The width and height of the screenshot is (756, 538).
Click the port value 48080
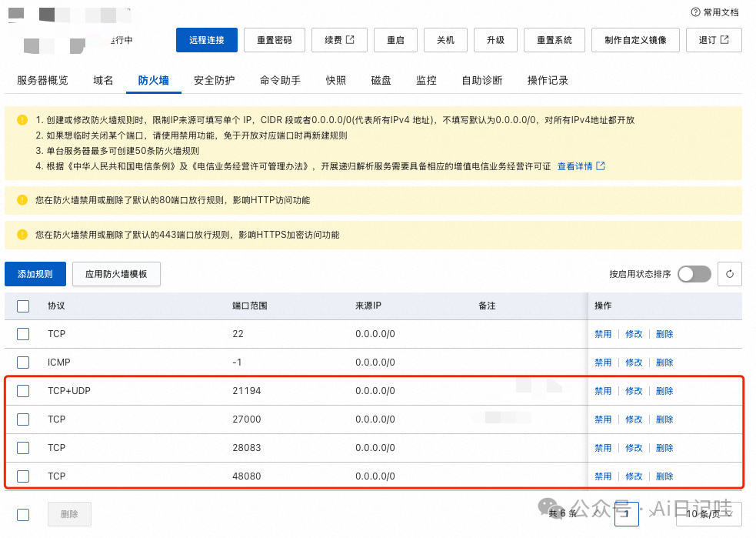pos(246,476)
